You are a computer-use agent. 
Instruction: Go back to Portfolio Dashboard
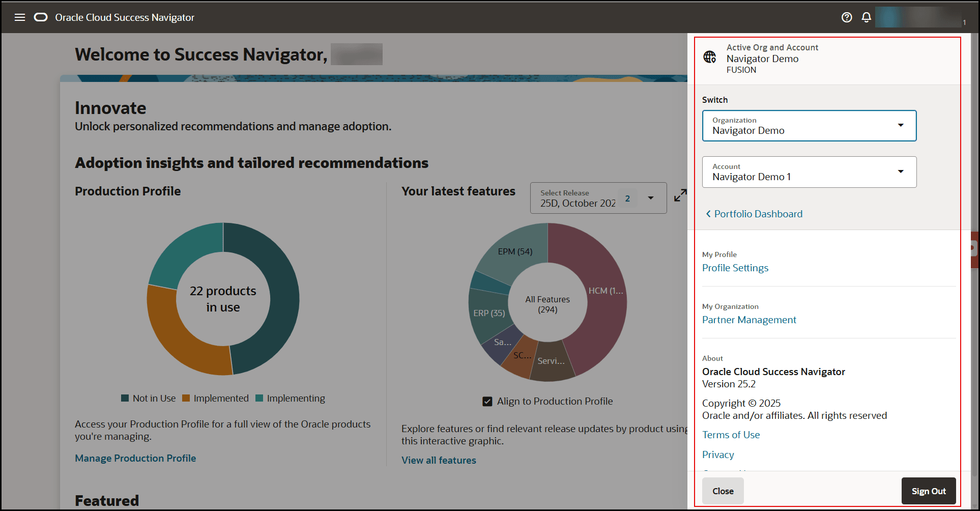(x=754, y=214)
